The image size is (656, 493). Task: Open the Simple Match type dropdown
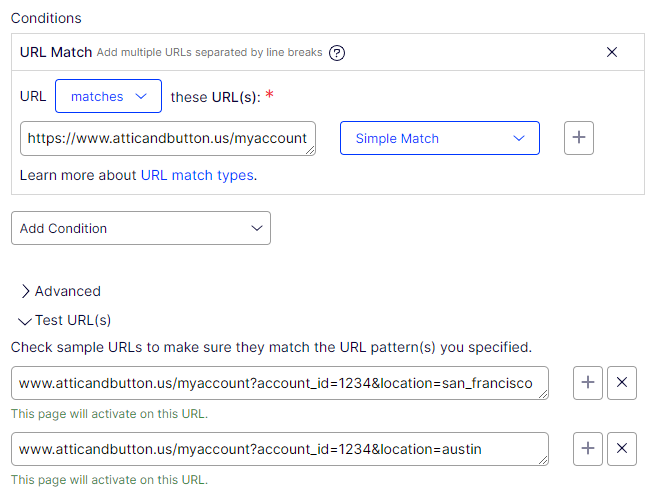point(439,139)
